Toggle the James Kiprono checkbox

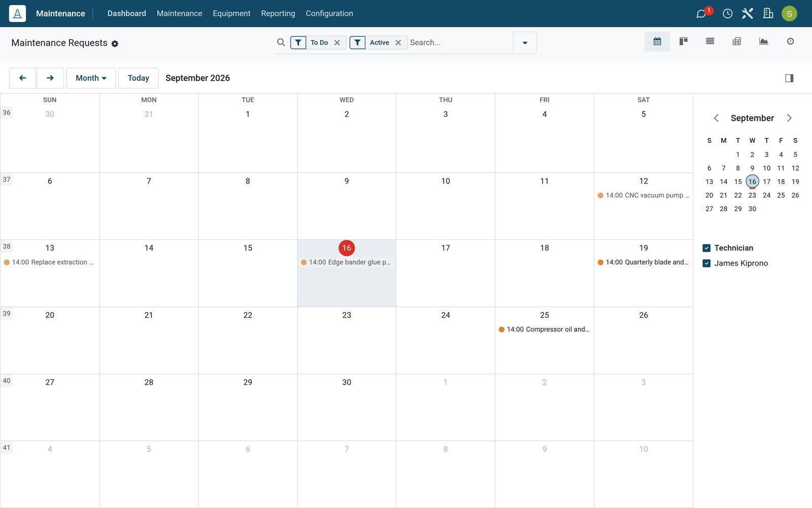coord(706,264)
